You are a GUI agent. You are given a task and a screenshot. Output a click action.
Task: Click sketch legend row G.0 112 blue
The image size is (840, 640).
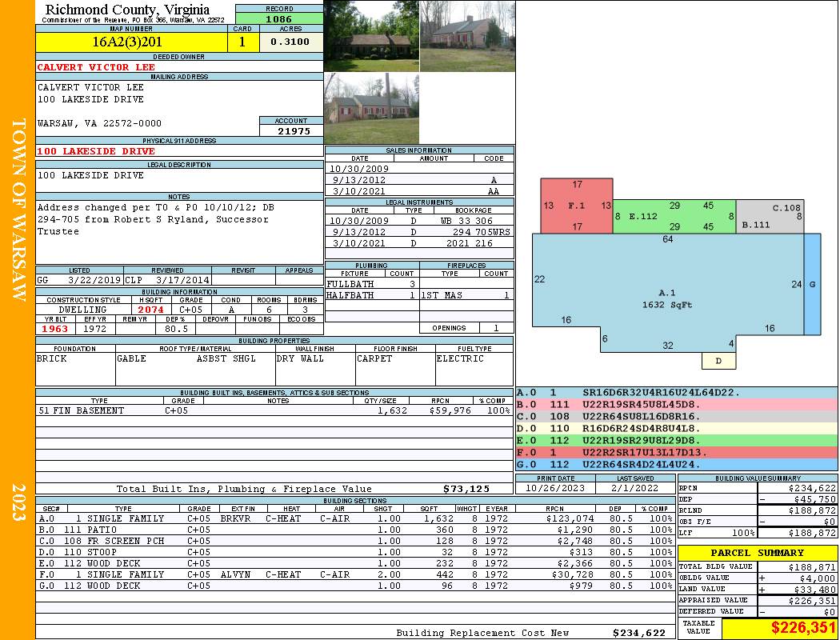(677, 464)
